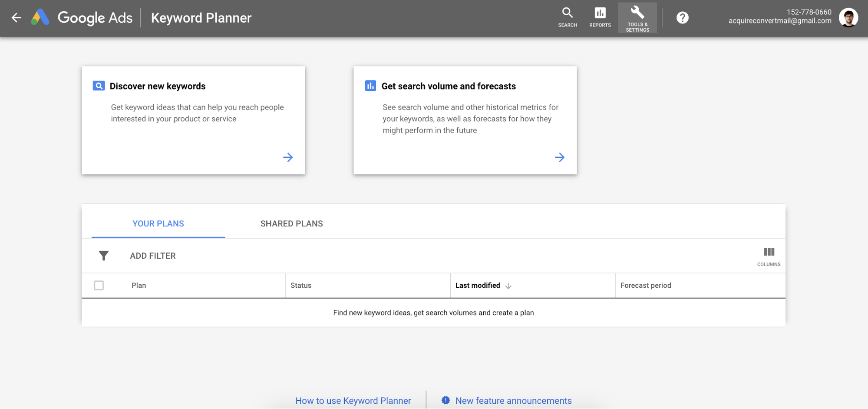The height and width of the screenshot is (409, 868).
Task: Open Get search volume and forecasts arrow
Action: coord(559,157)
